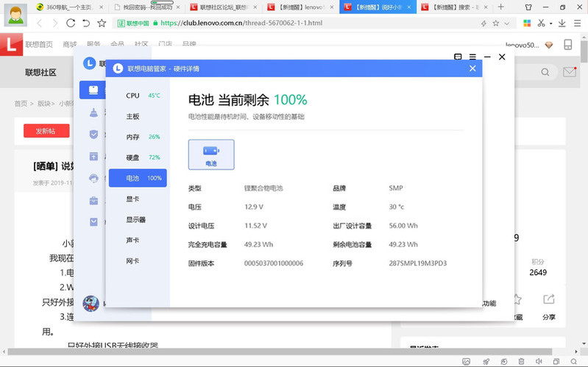
Task: Click the user avatar in PC Manager
Action: point(91,304)
